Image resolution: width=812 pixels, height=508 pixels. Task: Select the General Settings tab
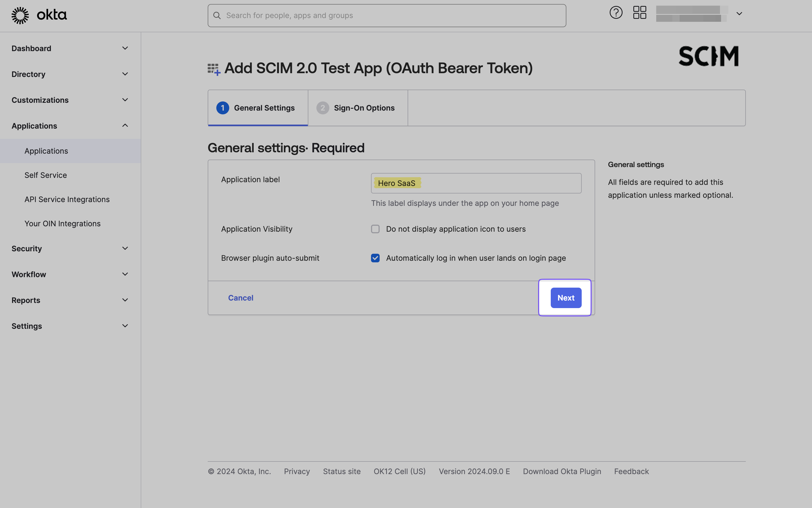(x=258, y=108)
